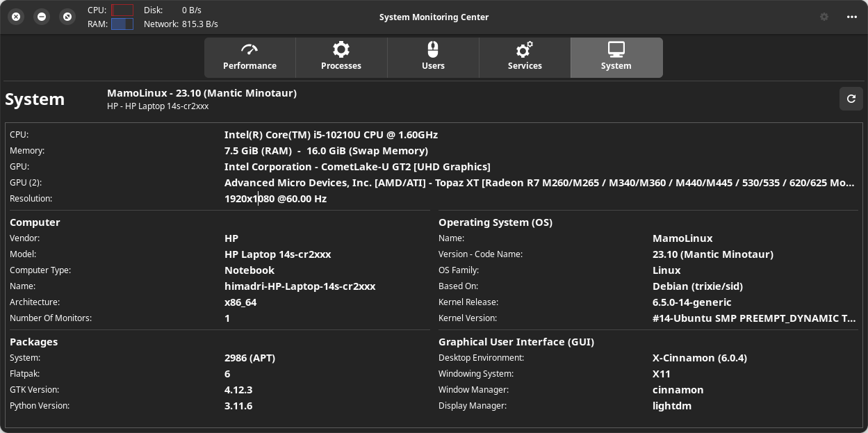Click the System Monitoring Center title
Screen dimensions: 868x433
pyautogui.click(x=434, y=17)
